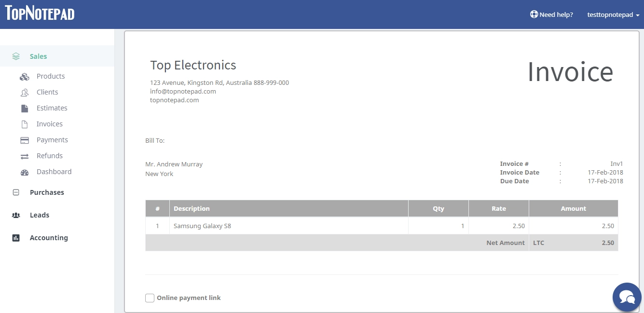Open Payments using its card icon
The height and width of the screenshot is (313, 644).
[x=25, y=140]
